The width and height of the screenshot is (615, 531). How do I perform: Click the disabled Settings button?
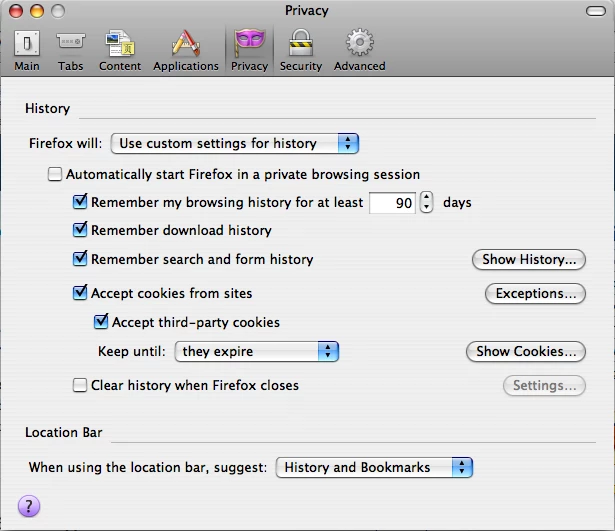click(544, 386)
